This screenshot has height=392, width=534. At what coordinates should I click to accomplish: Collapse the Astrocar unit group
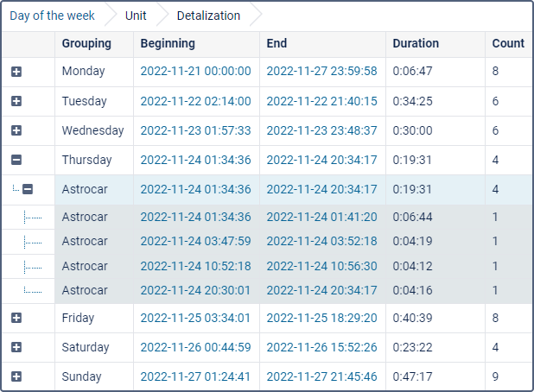28,189
